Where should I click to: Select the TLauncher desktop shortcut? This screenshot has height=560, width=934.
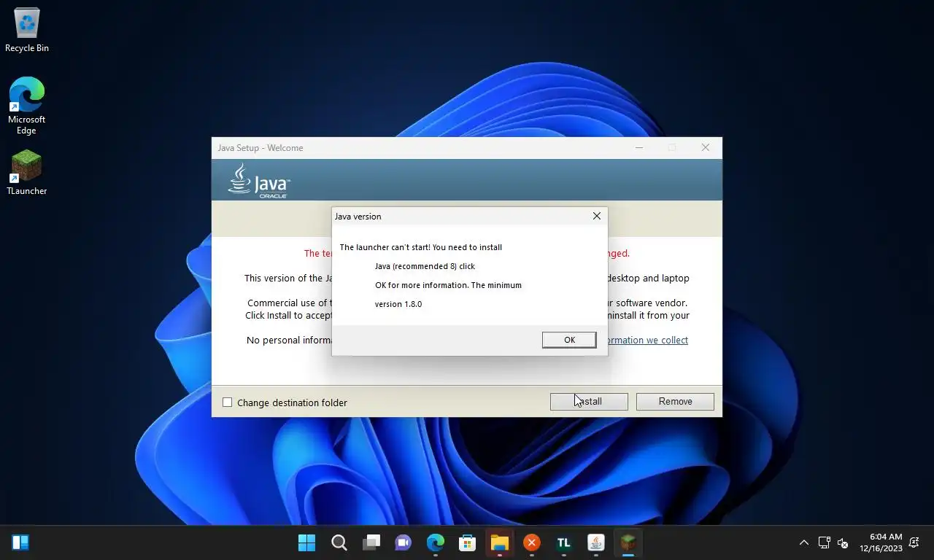pyautogui.click(x=27, y=173)
